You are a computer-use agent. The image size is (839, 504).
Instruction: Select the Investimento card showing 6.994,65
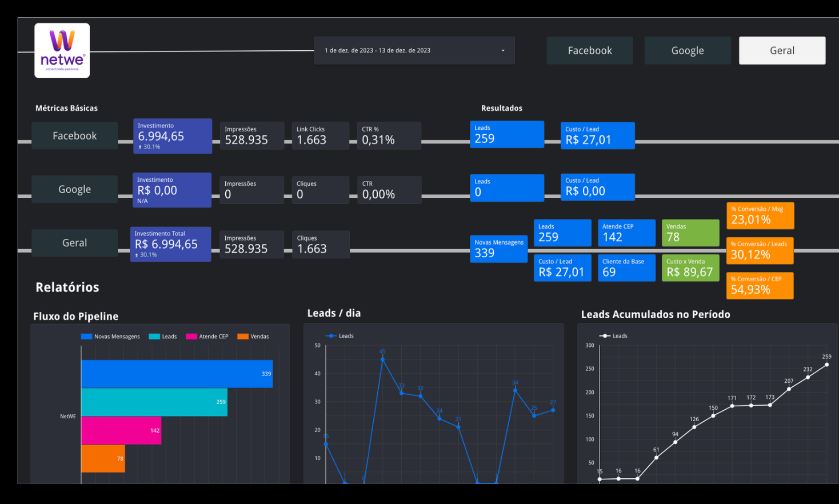pyautogui.click(x=173, y=136)
